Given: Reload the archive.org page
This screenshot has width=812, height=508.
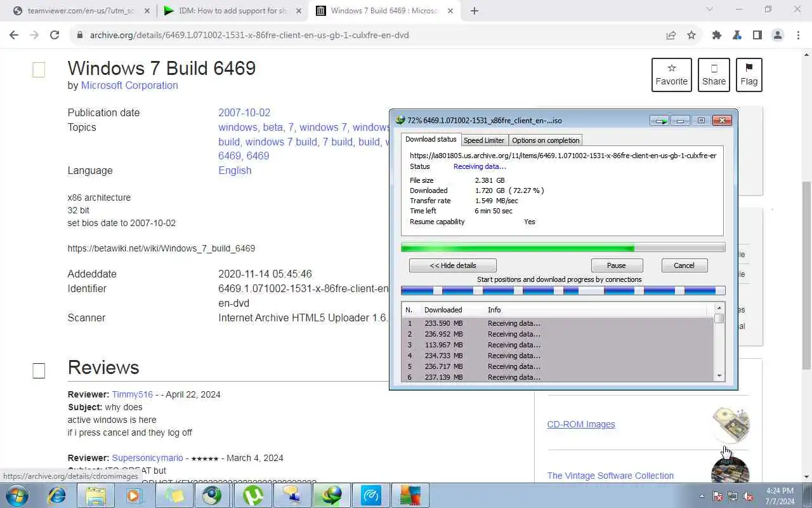Looking at the screenshot, I should tap(55, 35).
